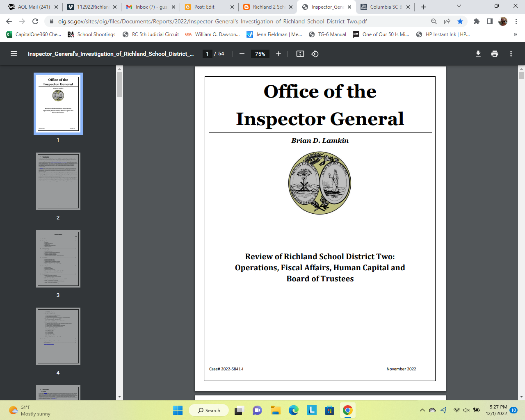Screen dimensions: 525x420
Task: Open Microsoft Store from taskbar
Action: (329, 410)
